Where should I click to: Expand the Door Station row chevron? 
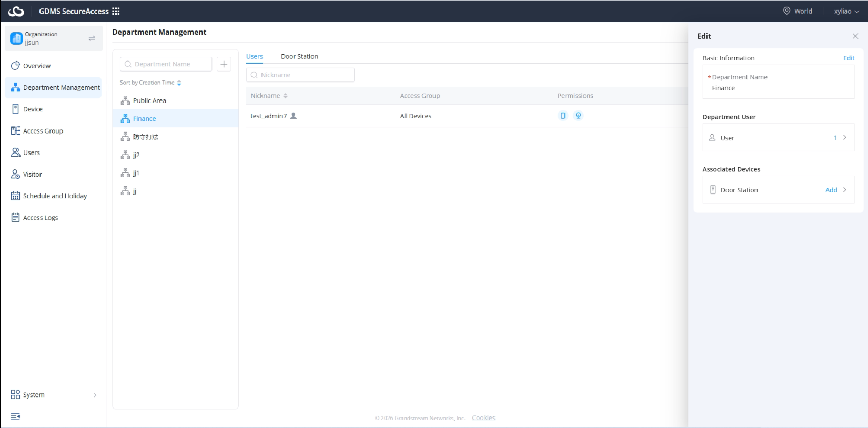[845, 190]
